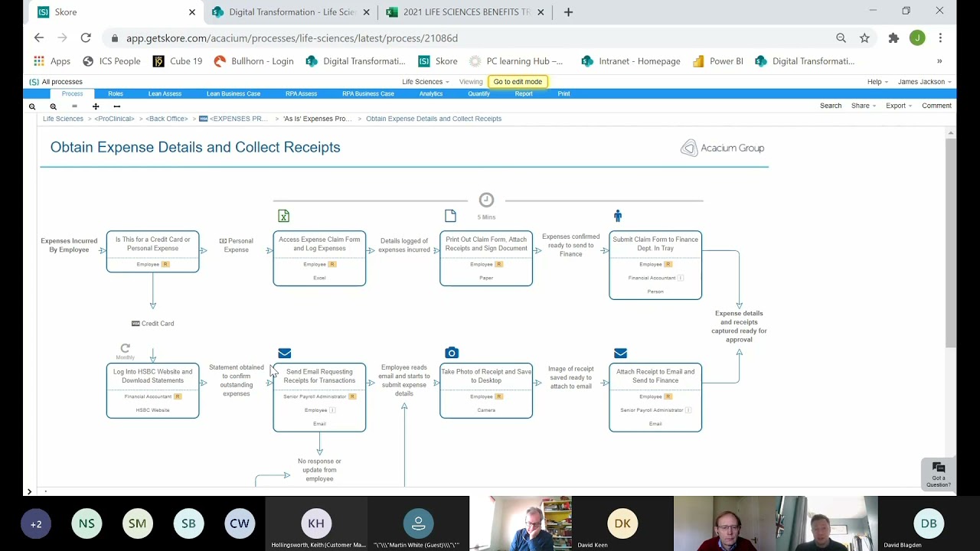Click the I badge beside Financial Accountant on Submit Claim step
This screenshot has height=551, width=980.
pyautogui.click(x=681, y=279)
